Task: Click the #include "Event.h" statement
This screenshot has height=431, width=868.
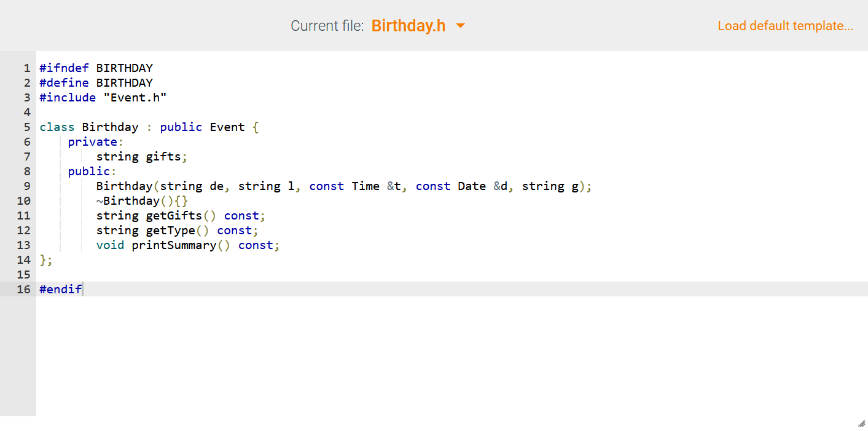Action: (x=102, y=97)
